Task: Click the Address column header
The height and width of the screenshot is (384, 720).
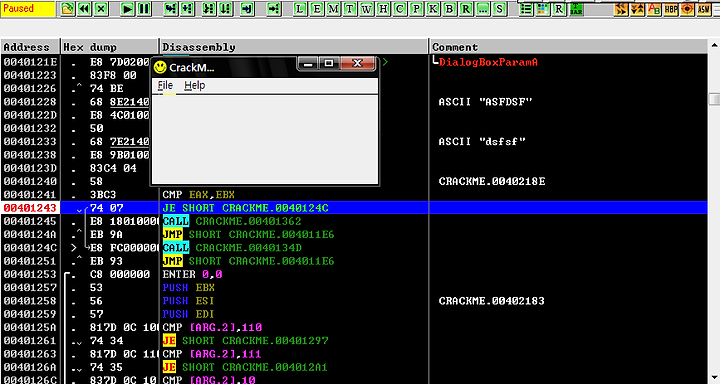Action: (30, 47)
